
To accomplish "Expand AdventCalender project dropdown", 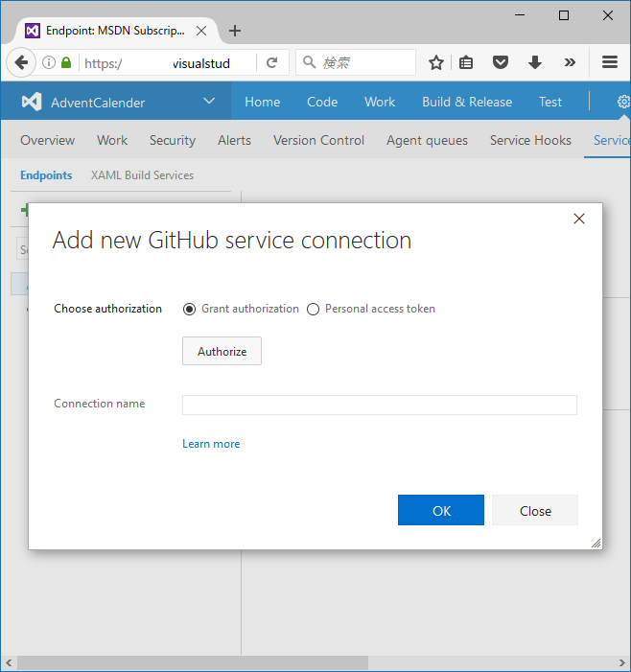I will 209,102.
